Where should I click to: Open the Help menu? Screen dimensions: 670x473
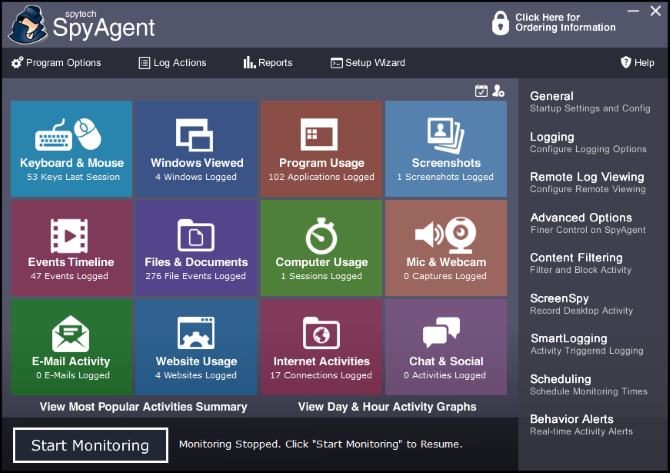[x=637, y=63]
